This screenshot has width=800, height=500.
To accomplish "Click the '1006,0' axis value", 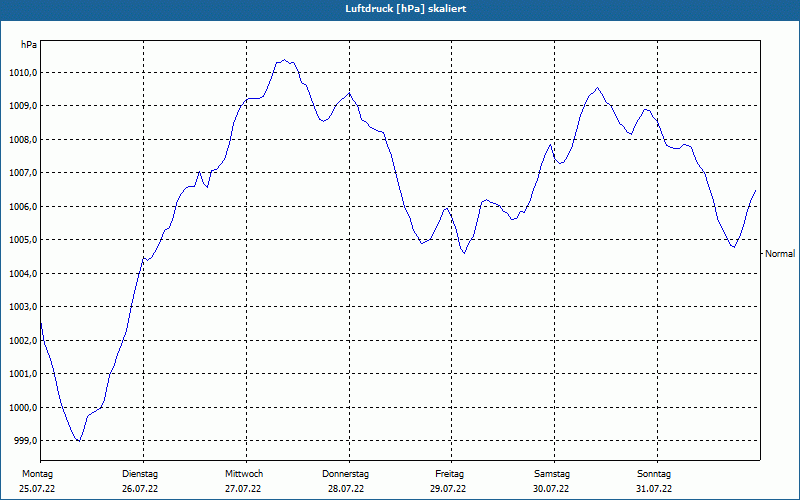I will point(23,207).
